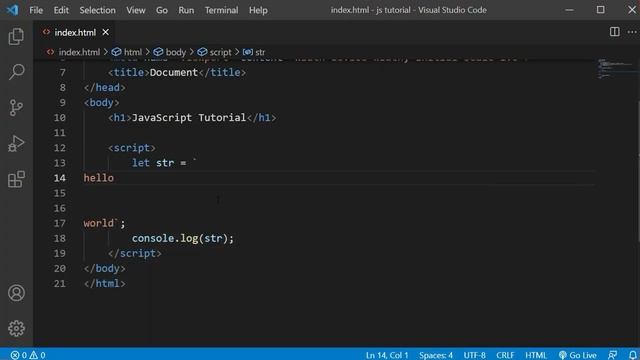Image resolution: width=640 pixels, height=360 pixels.
Task: Open the Accounts menu
Action: [x=16, y=293]
